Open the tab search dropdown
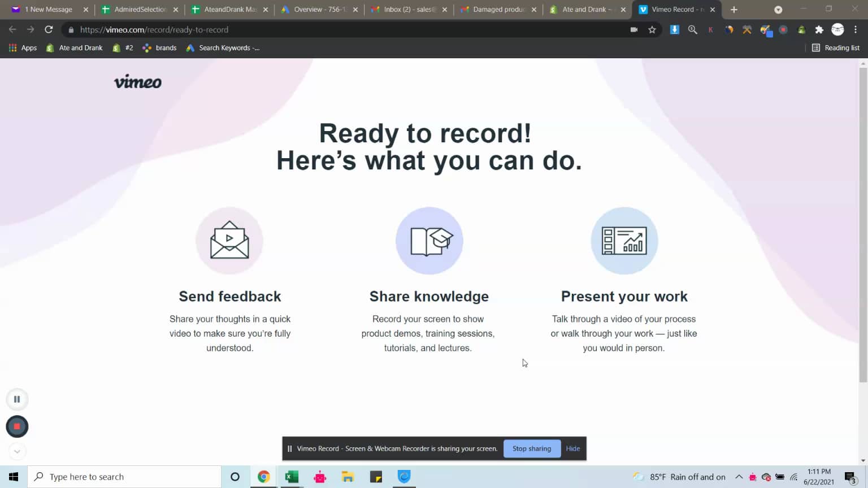This screenshot has width=868, height=488. point(778,10)
